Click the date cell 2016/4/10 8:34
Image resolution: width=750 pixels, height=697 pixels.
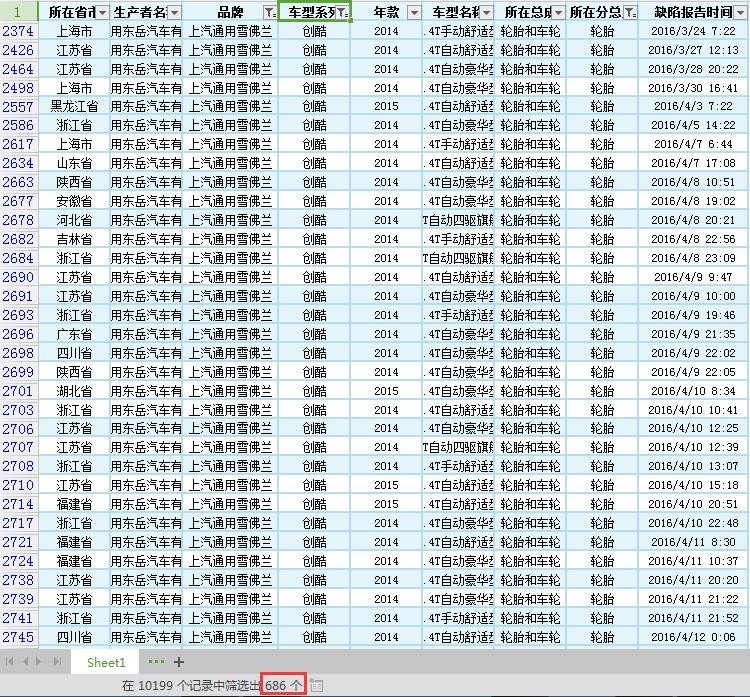coord(693,391)
